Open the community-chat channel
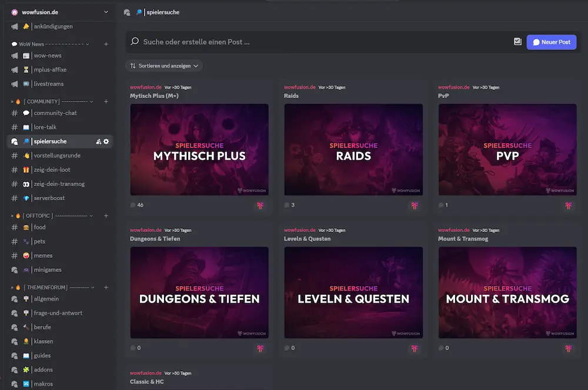 (55, 113)
